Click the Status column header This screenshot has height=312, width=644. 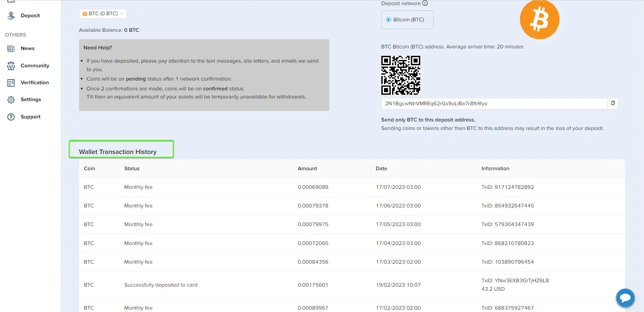click(132, 169)
